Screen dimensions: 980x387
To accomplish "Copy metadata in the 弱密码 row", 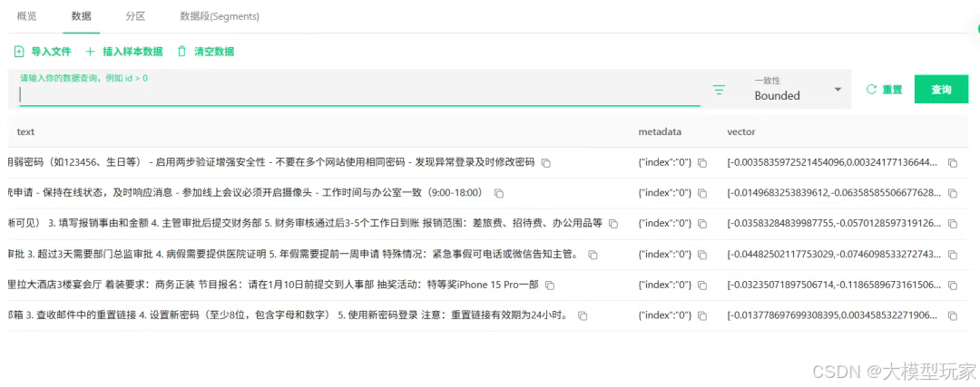I will (x=701, y=163).
